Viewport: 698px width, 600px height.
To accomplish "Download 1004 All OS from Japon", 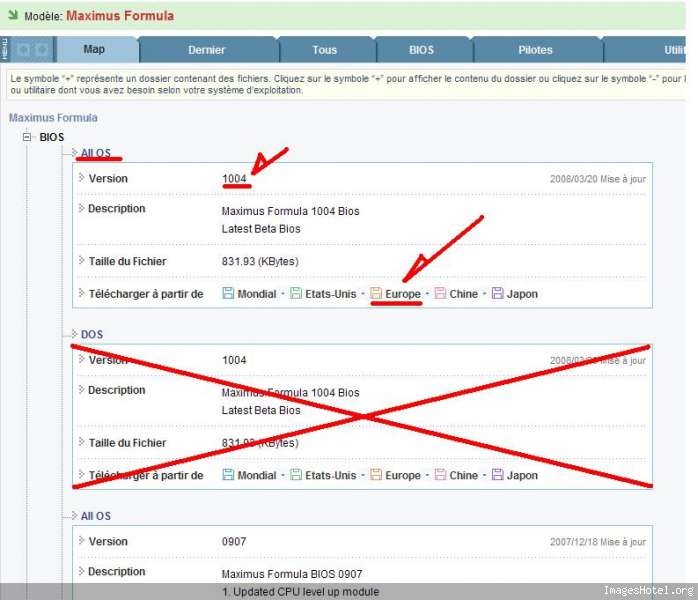I will click(x=522, y=294).
